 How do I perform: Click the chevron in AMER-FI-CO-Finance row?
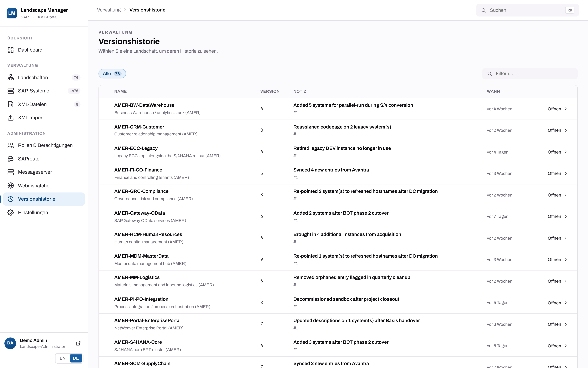pos(566,173)
